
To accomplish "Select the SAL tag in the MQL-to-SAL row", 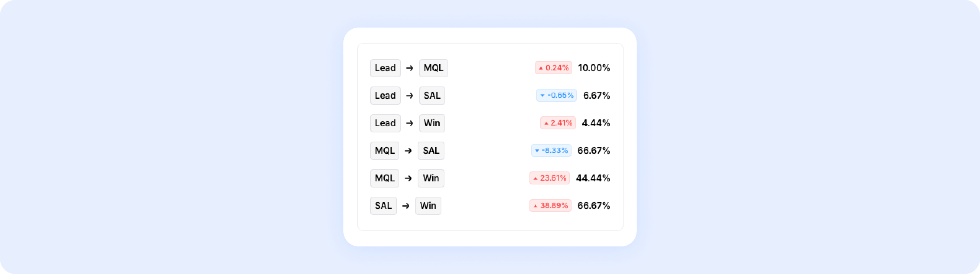I will (x=431, y=151).
